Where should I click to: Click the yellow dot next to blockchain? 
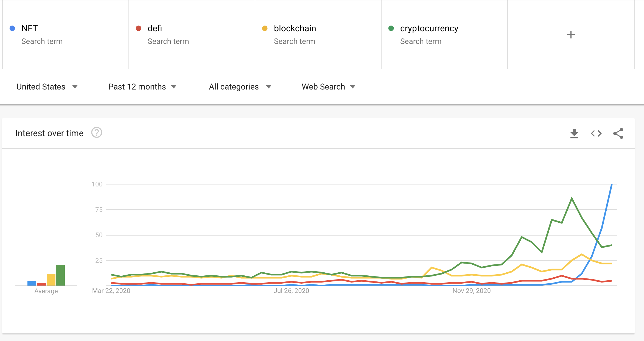pos(265,28)
